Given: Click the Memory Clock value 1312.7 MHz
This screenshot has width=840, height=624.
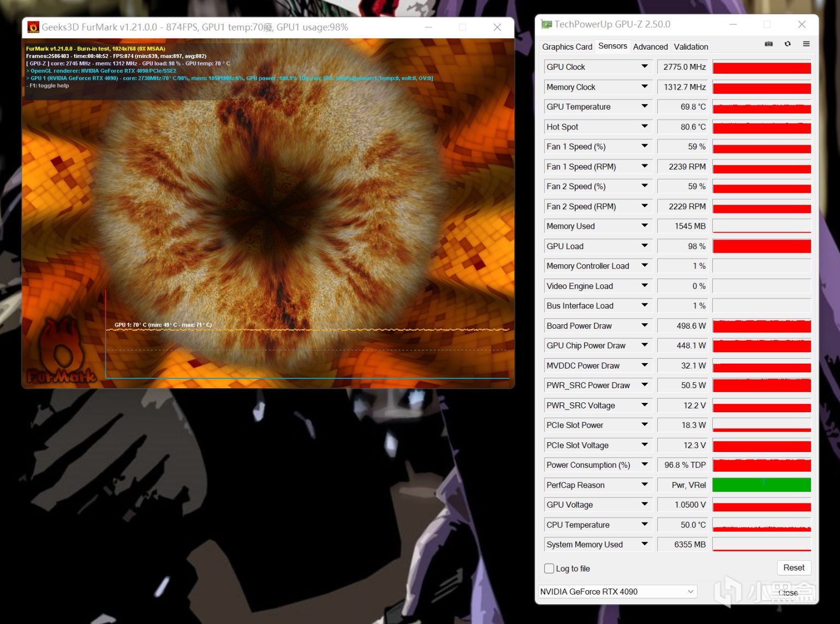Looking at the screenshot, I should tap(683, 87).
